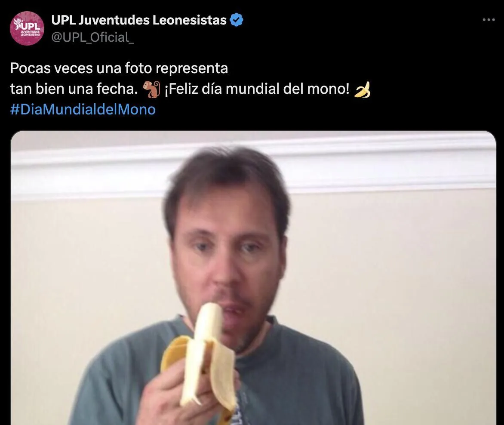
Task: Click the word "Juventudes" in the display name
Action: (x=114, y=20)
